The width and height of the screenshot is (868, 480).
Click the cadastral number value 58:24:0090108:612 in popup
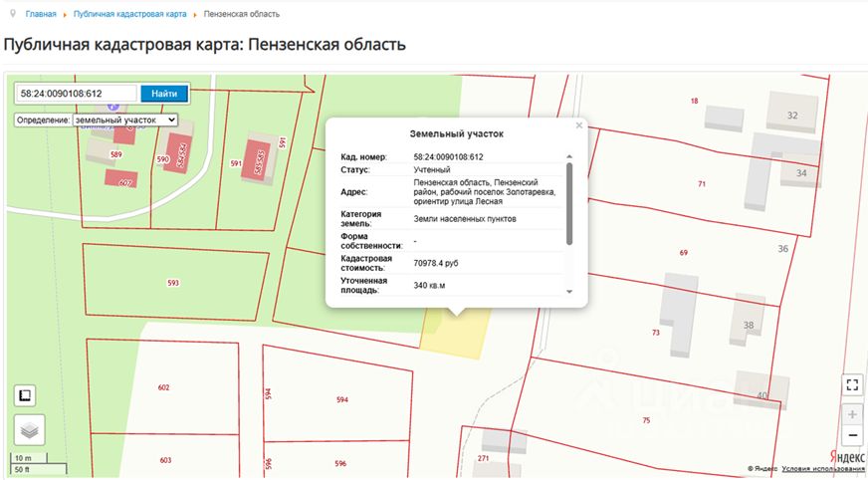click(448, 156)
